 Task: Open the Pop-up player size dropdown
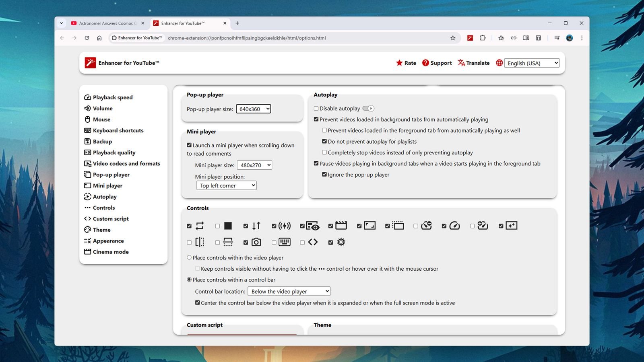(254, 109)
